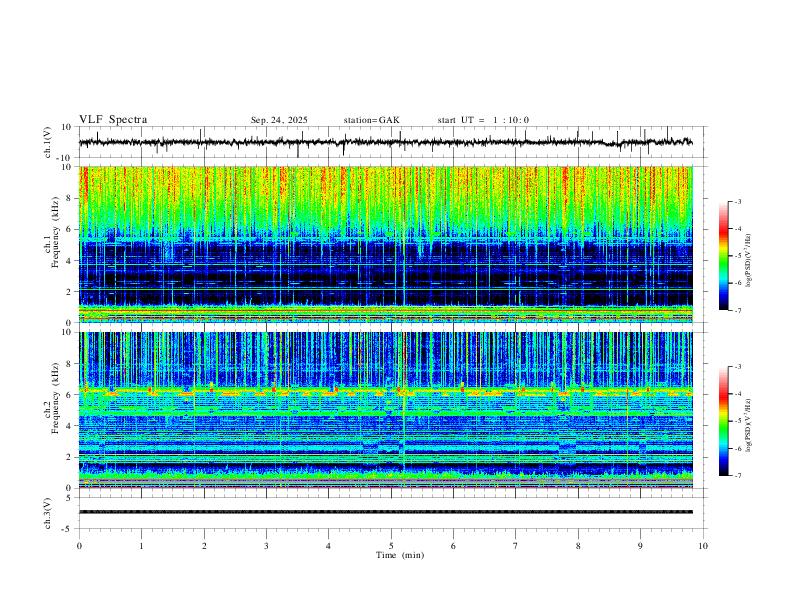792x612 pixels.
Task: Click the "-3" tick on ch.1 colorbar
Action: point(737,201)
